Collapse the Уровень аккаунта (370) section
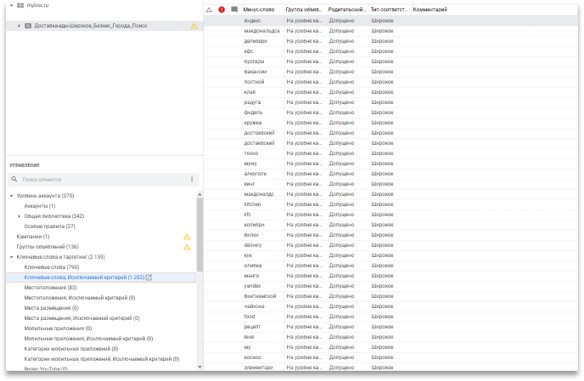 [12, 196]
